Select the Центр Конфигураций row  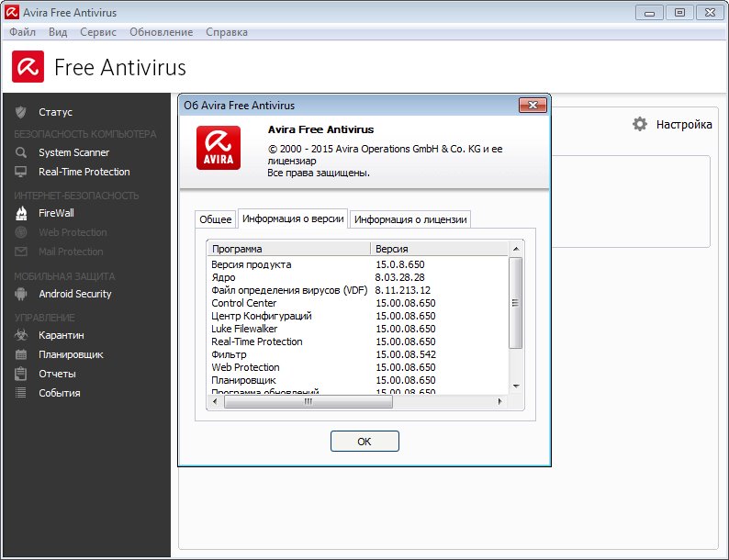click(357, 316)
